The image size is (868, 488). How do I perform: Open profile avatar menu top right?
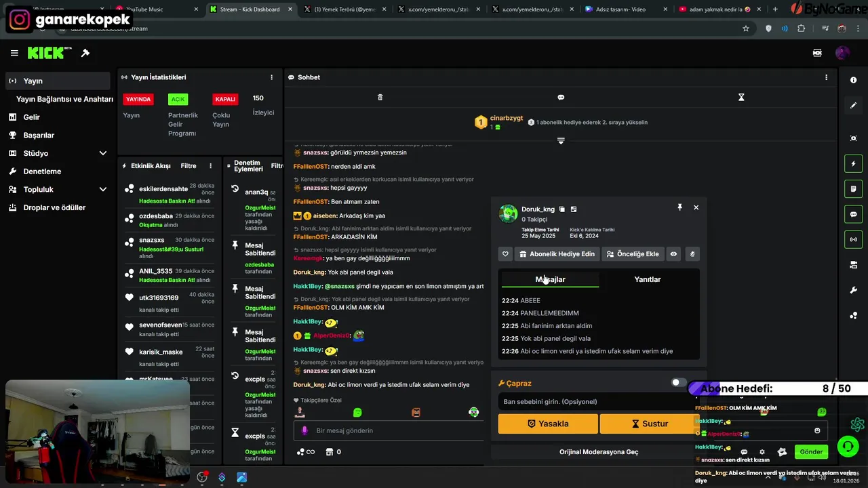click(842, 53)
